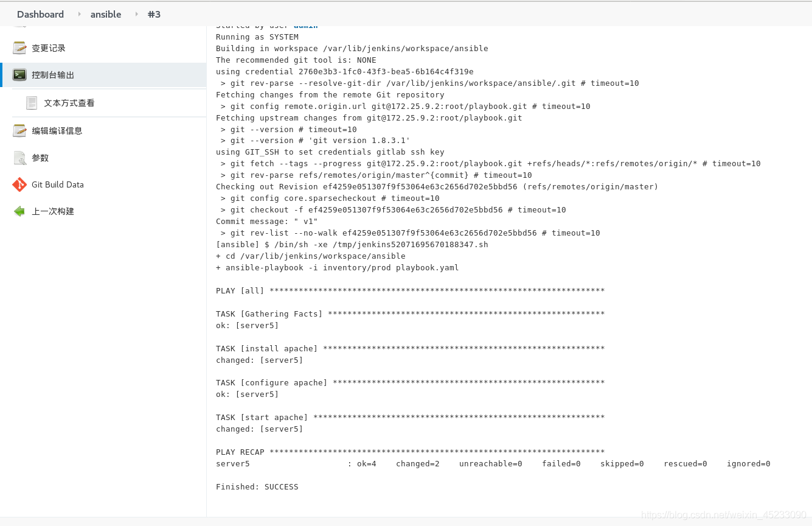Open build #3 breadcrumb
This screenshot has height=526, width=812.
(x=154, y=14)
